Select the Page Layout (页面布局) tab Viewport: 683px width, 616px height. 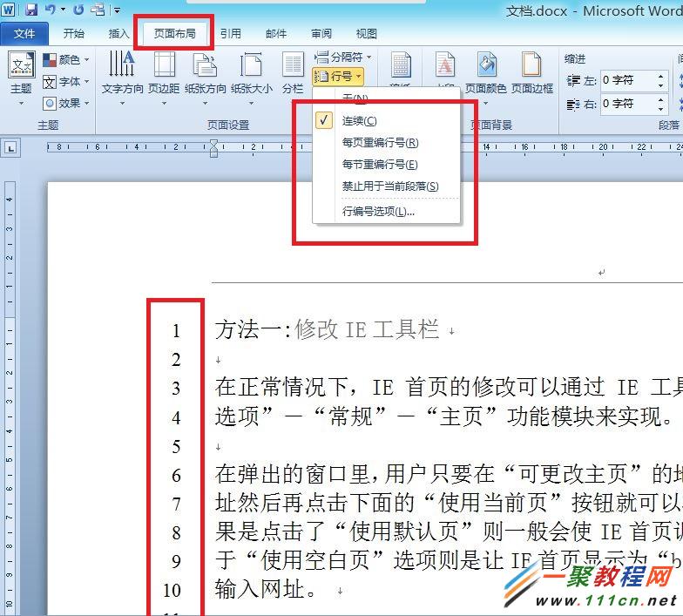coord(174,33)
